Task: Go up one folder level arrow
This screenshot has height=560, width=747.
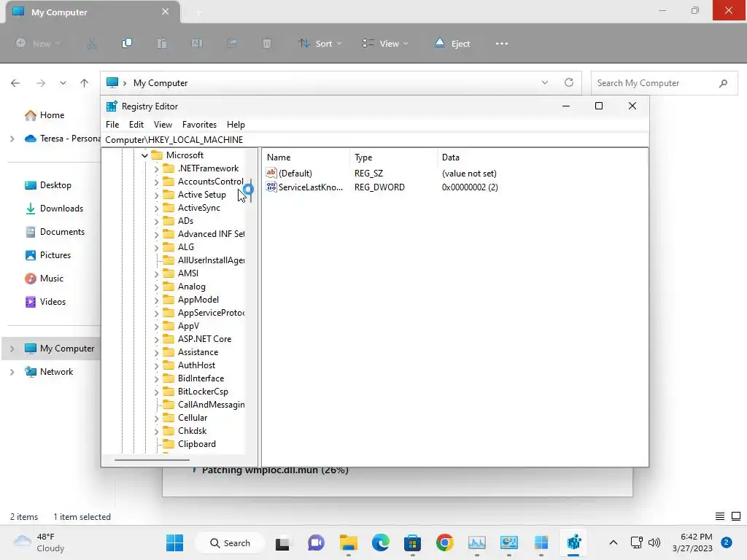Action: tap(85, 83)
